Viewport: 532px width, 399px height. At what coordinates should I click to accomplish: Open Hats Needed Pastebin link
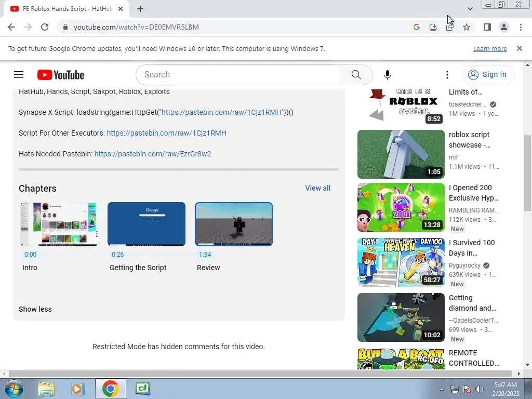[x=153, y=154]
